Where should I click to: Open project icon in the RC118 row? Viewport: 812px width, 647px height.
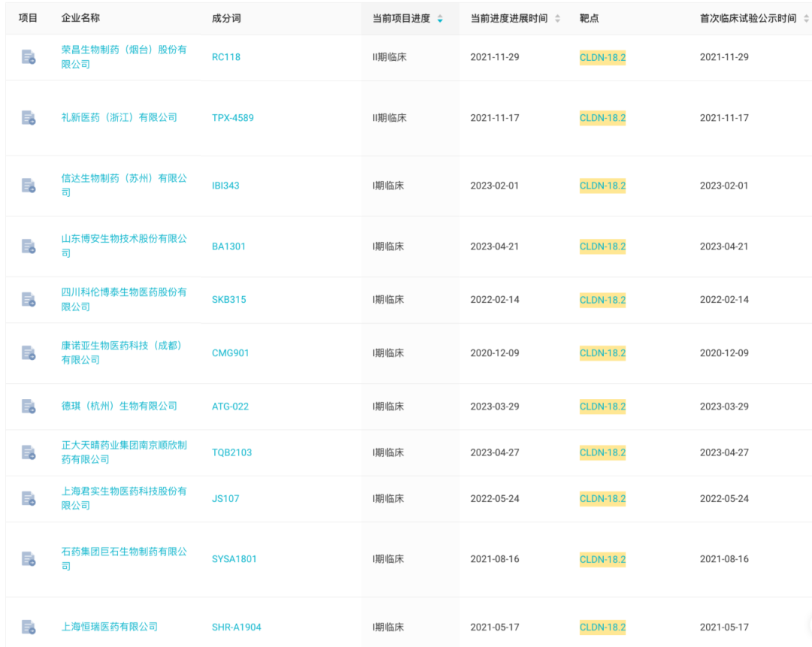[x=29, y=57]
